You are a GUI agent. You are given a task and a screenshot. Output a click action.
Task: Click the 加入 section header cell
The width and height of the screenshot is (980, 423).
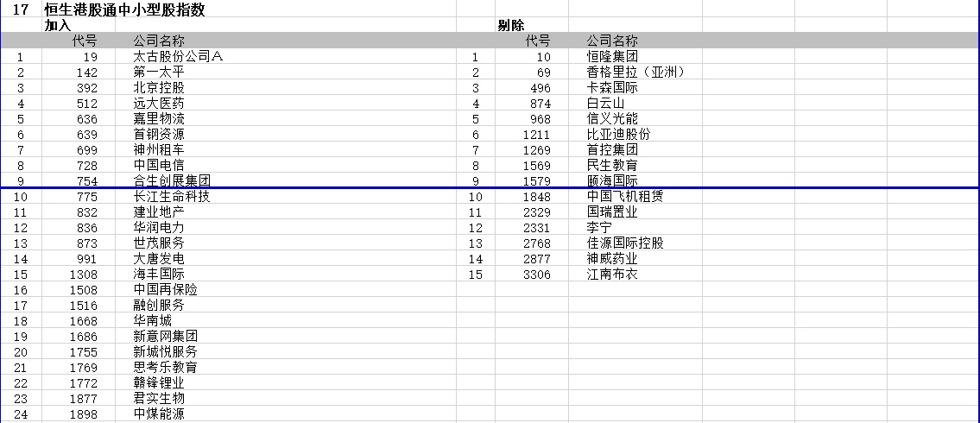(x=58, y=26)
